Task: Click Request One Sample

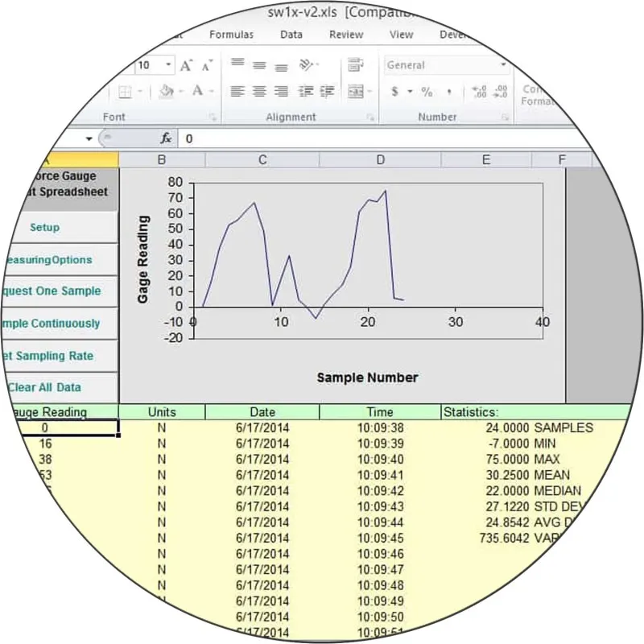Action: 52,291
